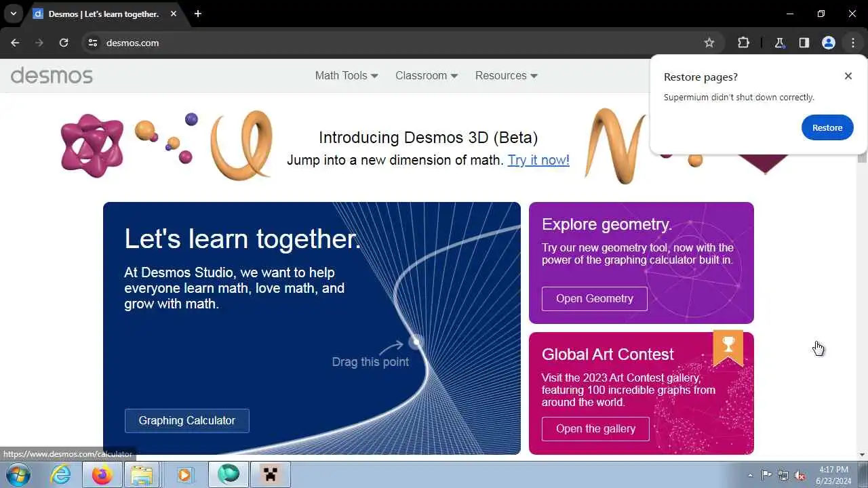
Task: Open the user profile avatar
Action: 828,43
